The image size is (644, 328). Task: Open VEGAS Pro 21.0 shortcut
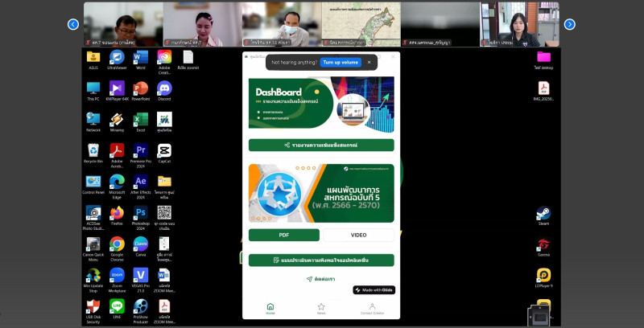tap(140, 275)
